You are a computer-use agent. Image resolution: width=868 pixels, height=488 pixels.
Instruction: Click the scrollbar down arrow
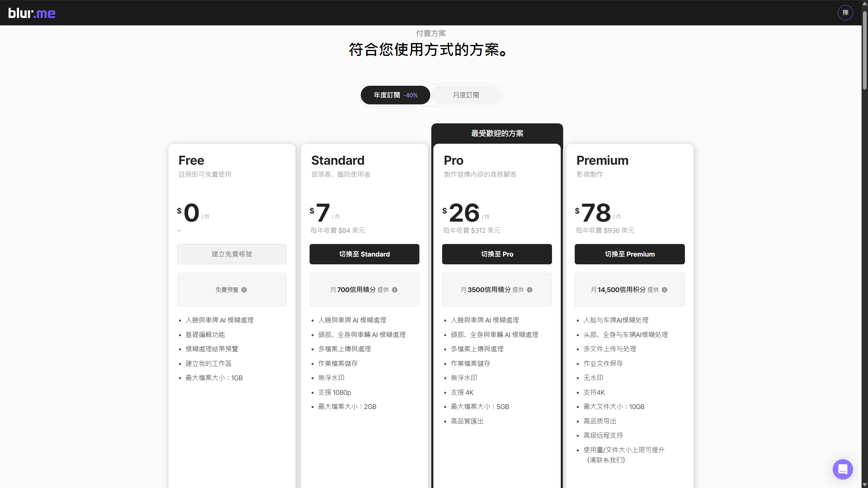pos(865,485)
